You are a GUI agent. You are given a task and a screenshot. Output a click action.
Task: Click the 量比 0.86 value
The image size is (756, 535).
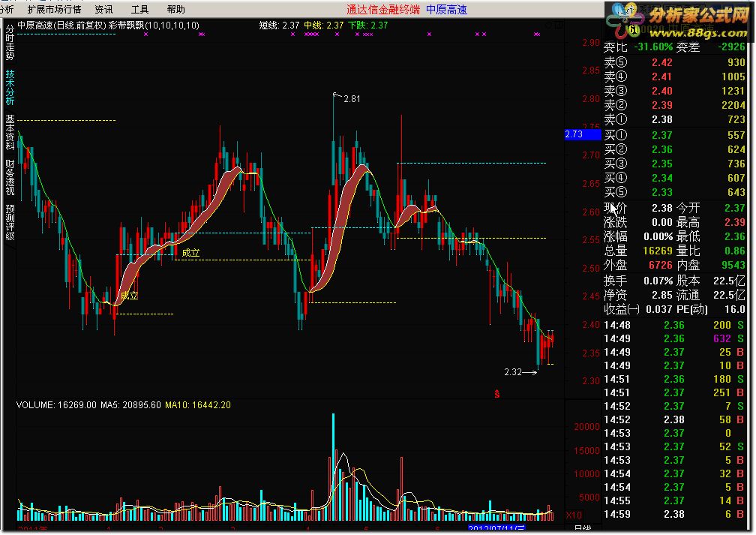click(x=735, y=251)
